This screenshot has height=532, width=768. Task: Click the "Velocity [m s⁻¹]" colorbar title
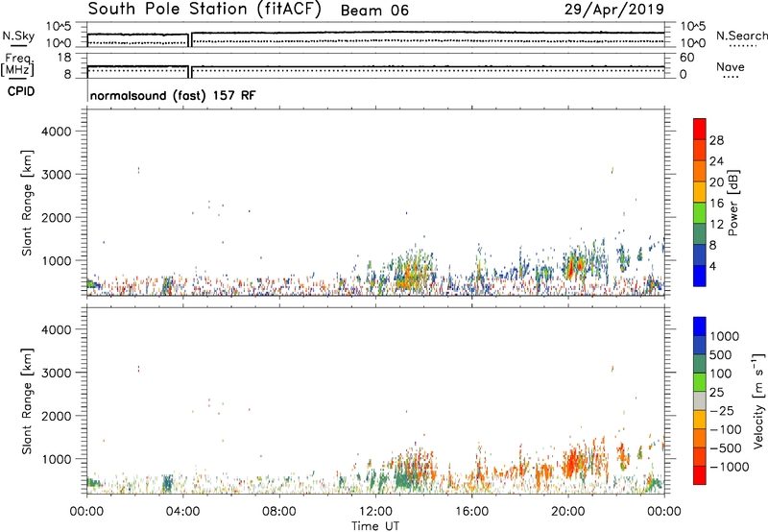tap(758, 400)
